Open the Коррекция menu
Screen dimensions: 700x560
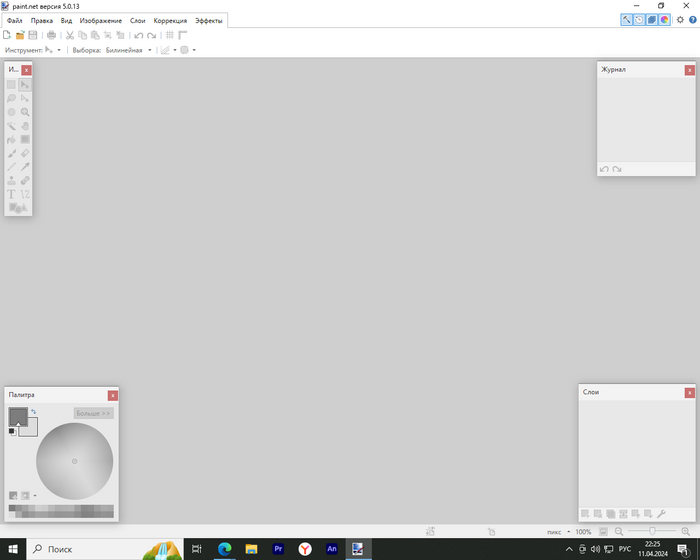(x=170, y=20)
